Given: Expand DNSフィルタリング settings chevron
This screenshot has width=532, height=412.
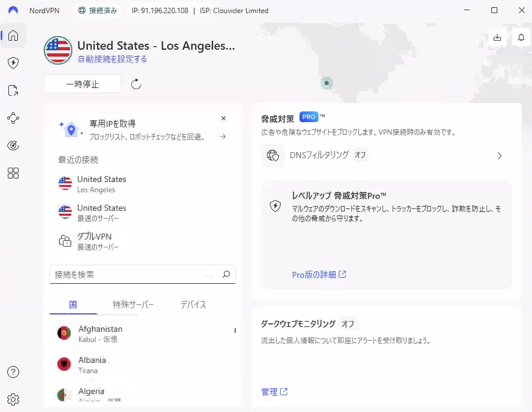Looking at the screenshot, I should click(x=500, y=156).
